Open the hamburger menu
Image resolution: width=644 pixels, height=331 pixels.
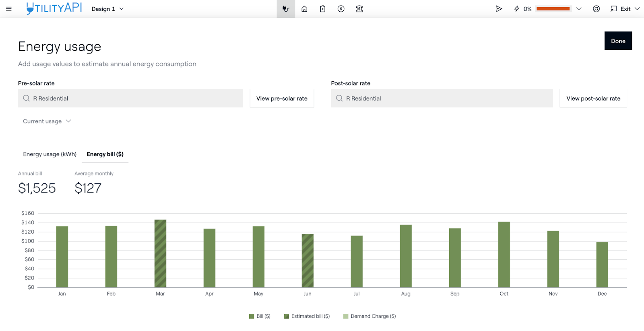pos(9,9)
